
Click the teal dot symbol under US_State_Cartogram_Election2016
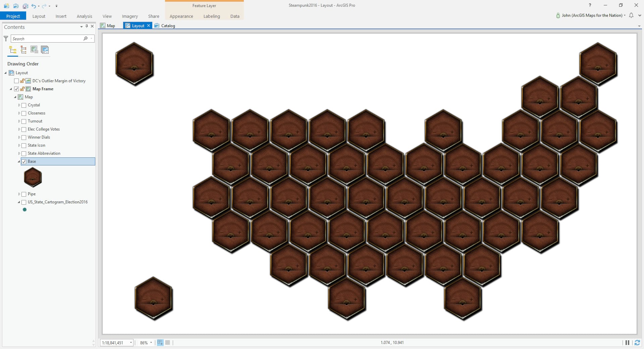[x=24, y=210]
